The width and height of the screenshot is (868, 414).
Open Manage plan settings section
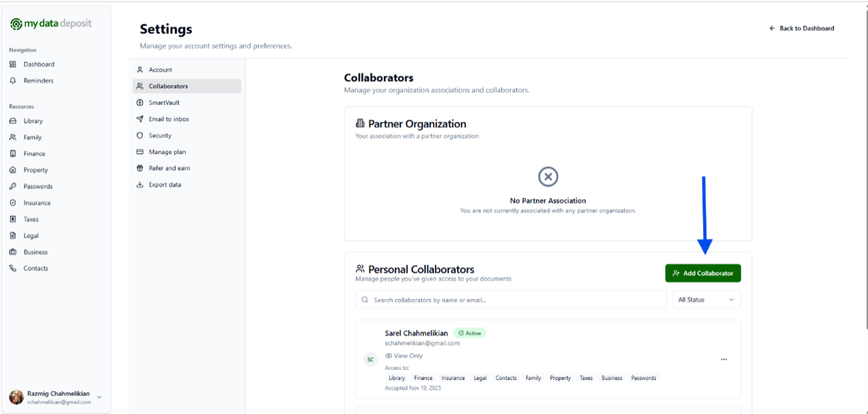click(x=187, y=152)
